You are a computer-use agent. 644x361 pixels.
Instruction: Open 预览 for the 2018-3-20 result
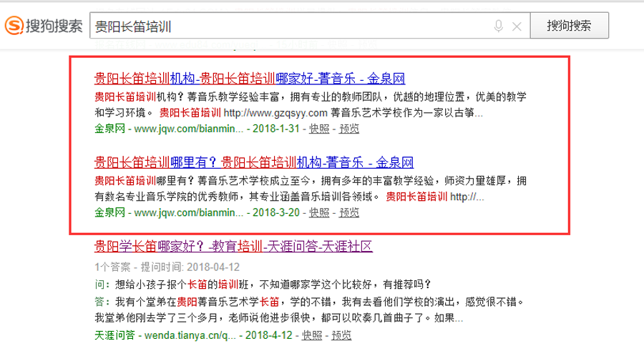point(349,212)
